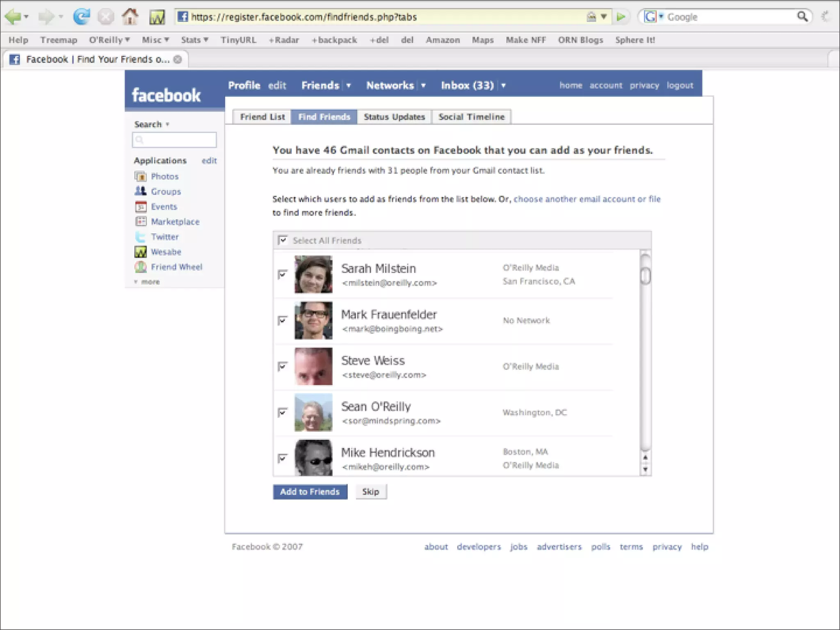840x630 pixels.
Task: Click the Facebook favicon in the address bar
Action: (x=183, y=17)
